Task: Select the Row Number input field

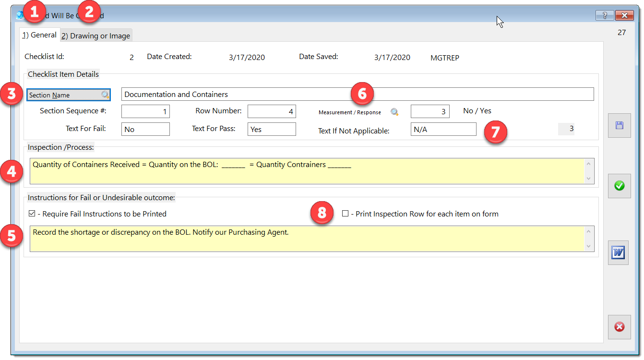Action: pyautogui.click(x=272, y=112)
